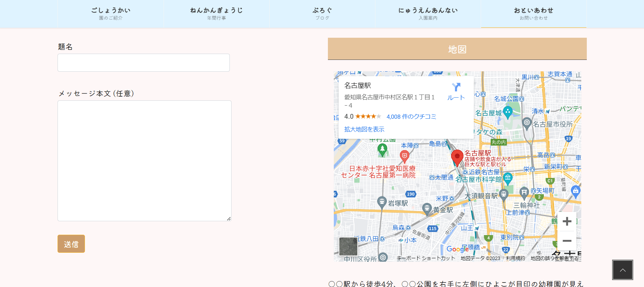Click the 名古屋市科学館 museum marker
Screen dimensions: 644x287
(x=508, y=179)
